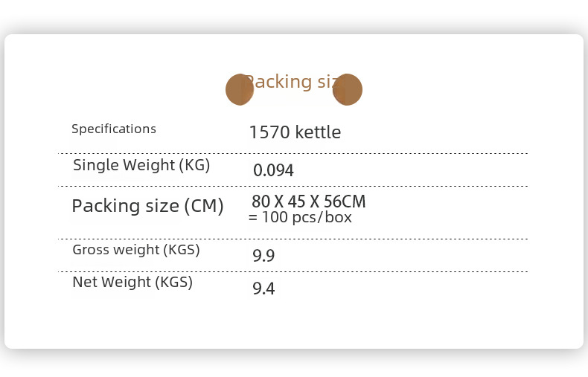588x377 pixels.
Task: Click the word kettle in specifications
Action: click(318, 132)
